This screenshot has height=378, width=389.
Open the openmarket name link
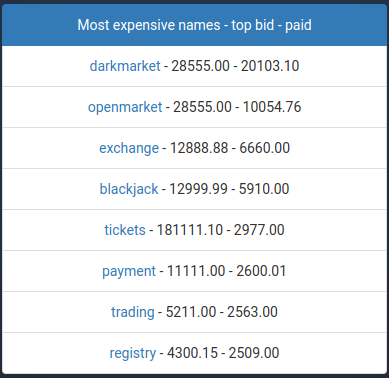(125, 107)
